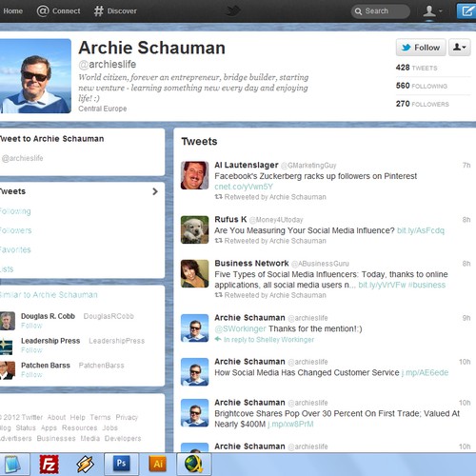The height and width of the screenshot is (476, 476).
Task: Open Douglas R. Cobb's profile
Action: (48, 316)
